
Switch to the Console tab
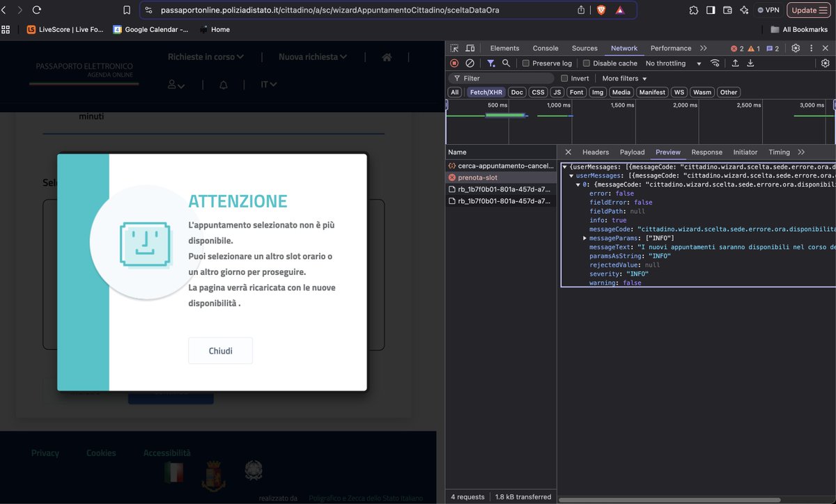point(545,48)
